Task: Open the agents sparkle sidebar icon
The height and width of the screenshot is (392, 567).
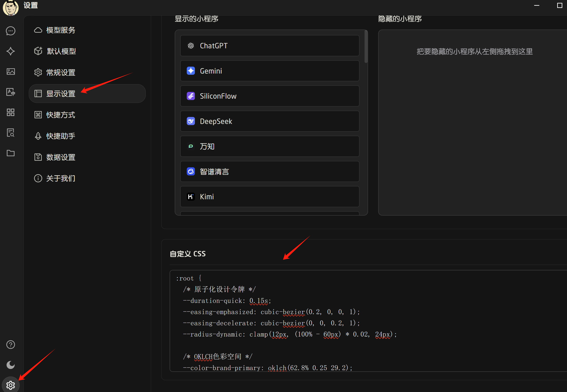Action: tap(11, 51)
